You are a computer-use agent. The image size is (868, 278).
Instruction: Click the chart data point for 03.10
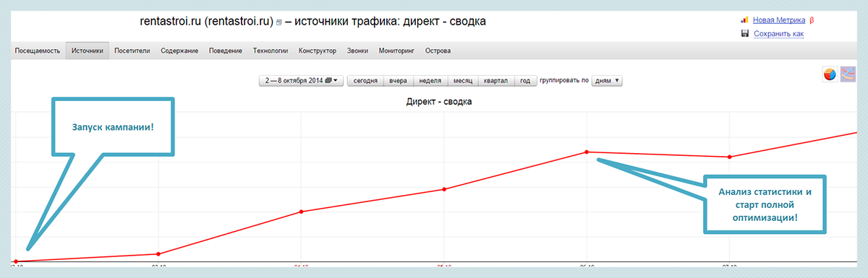pos(158,253)
